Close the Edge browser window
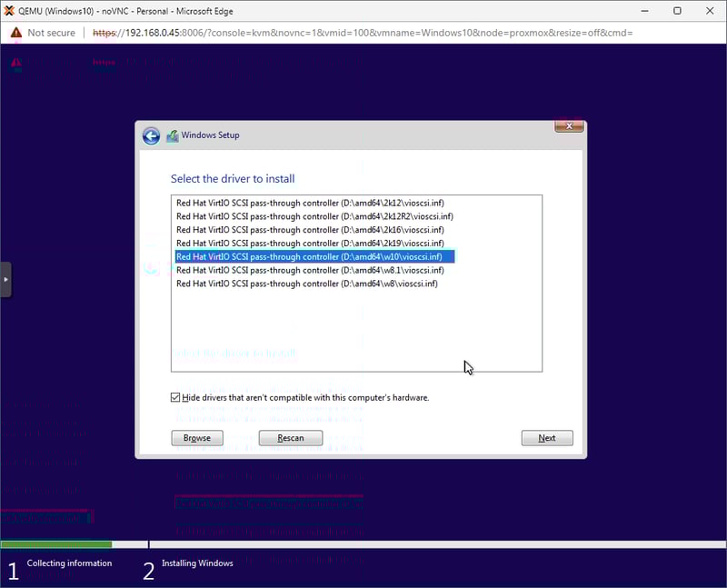The height and width of the screenshot is (588, 727). tap(710, 11)
